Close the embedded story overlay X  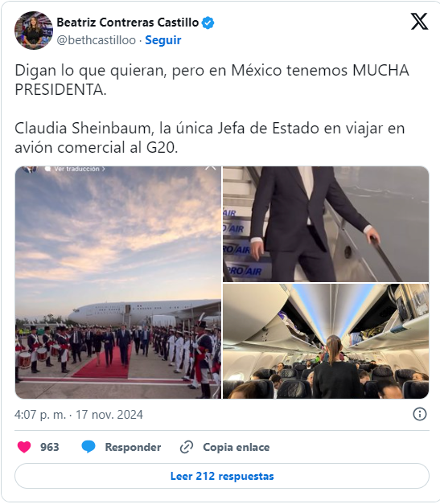(x=211, y=168)
